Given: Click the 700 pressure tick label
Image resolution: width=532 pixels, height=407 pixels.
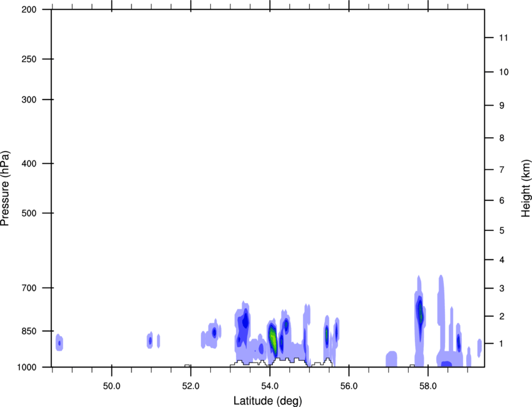Looking at the screenshot, I should tap(29, 288).
